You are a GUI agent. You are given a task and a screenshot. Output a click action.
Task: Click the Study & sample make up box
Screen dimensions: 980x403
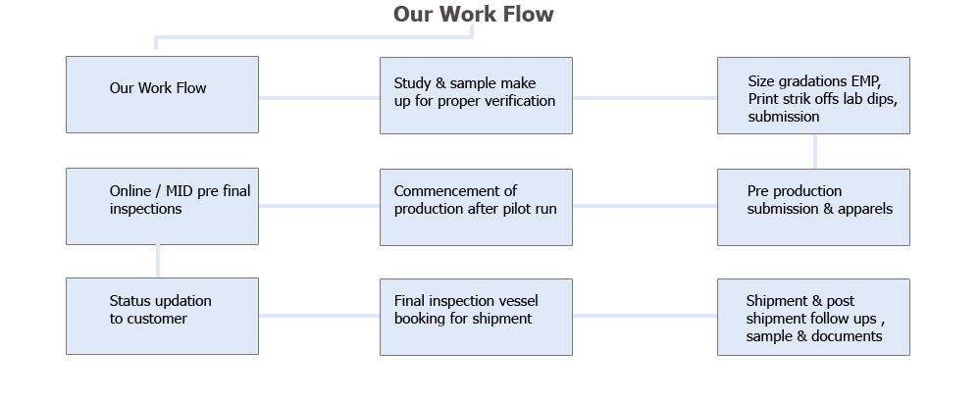pos(476,94)
